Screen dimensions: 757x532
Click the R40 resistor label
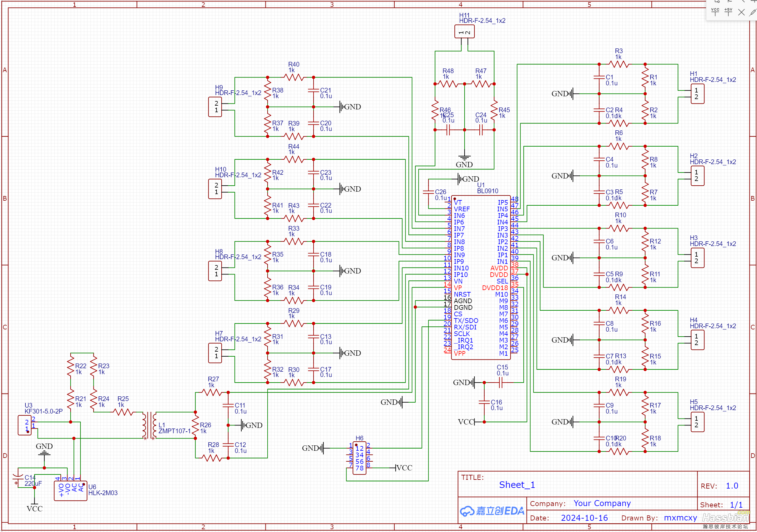point(294,65)
